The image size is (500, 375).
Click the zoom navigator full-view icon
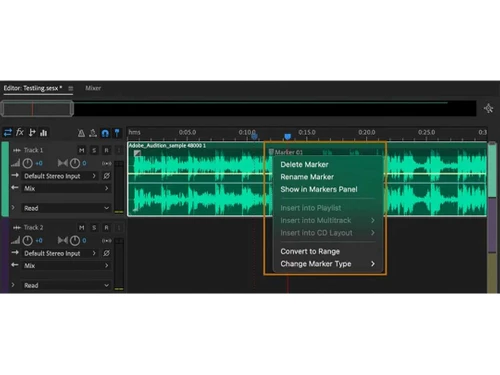click(489, 108)
